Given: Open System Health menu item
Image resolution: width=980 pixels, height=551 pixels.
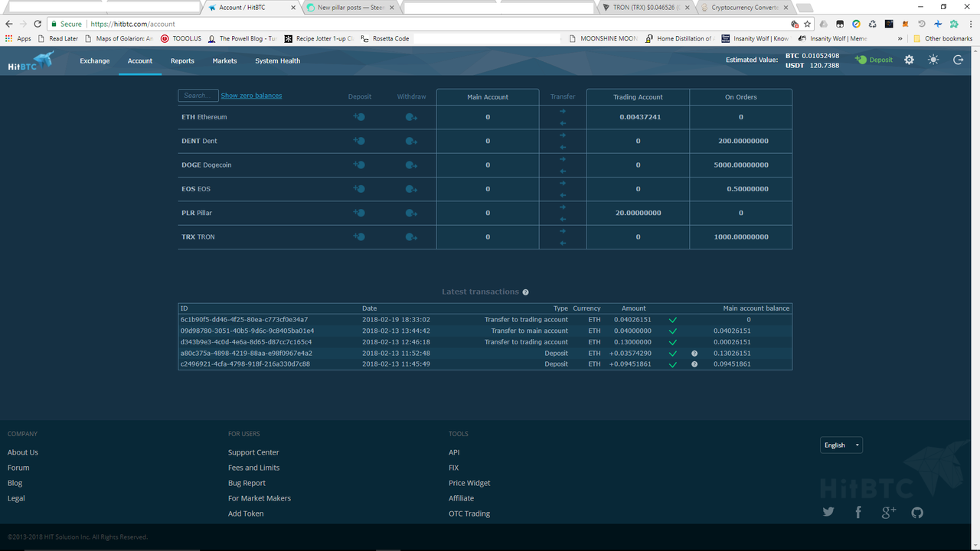Looking at the screenshot, I should (277, 60).
